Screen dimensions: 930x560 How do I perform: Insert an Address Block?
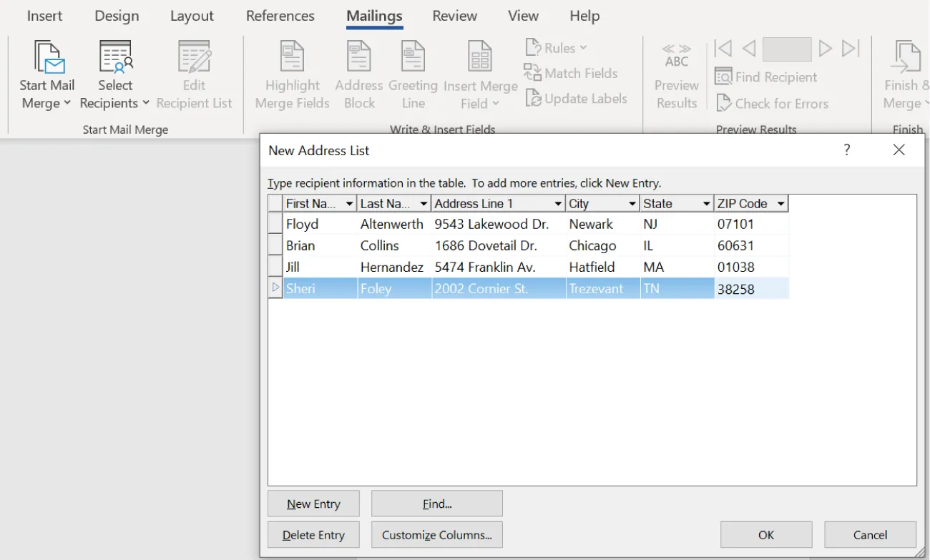pos(358,72)
